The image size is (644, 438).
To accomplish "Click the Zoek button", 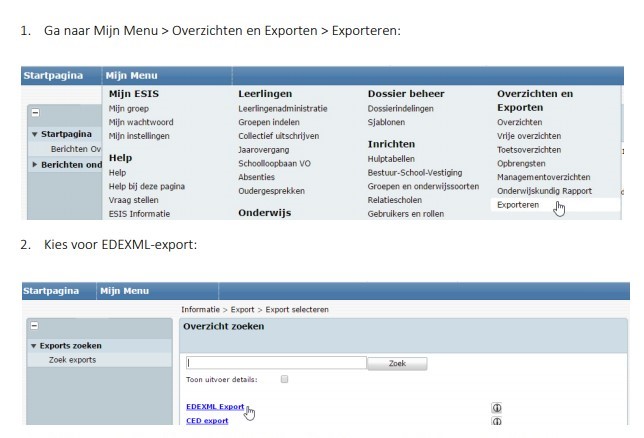I will coord(397,364).
